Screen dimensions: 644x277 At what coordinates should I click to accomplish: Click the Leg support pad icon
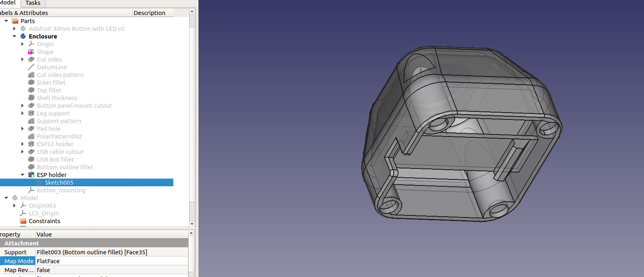point(31,113)
